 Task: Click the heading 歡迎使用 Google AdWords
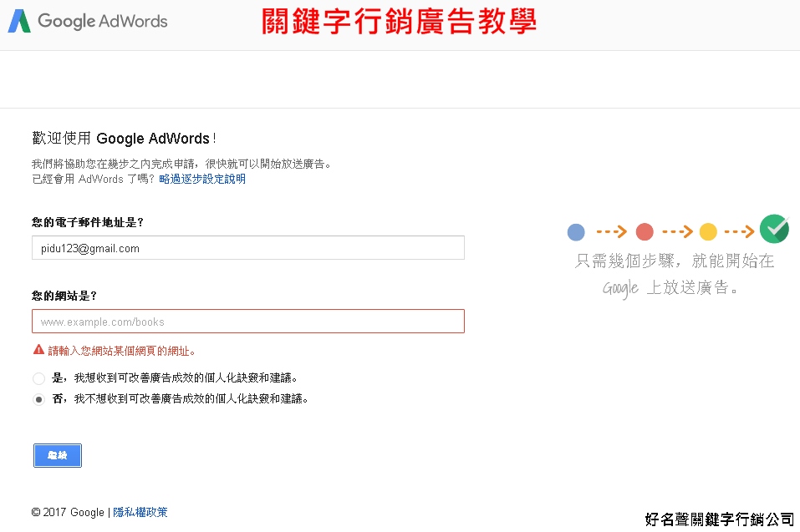click(124, 138)
